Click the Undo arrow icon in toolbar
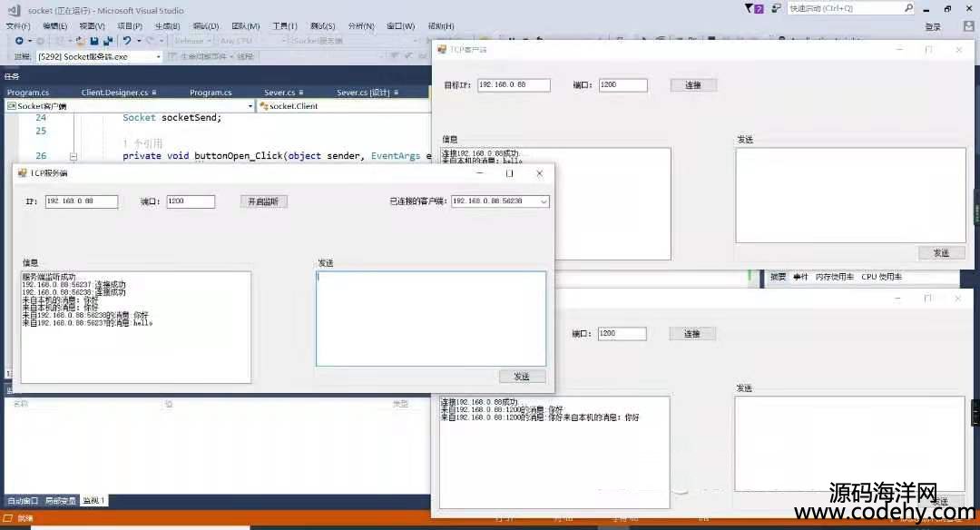Viewport: 980px width, 530px height. [127, 41]
